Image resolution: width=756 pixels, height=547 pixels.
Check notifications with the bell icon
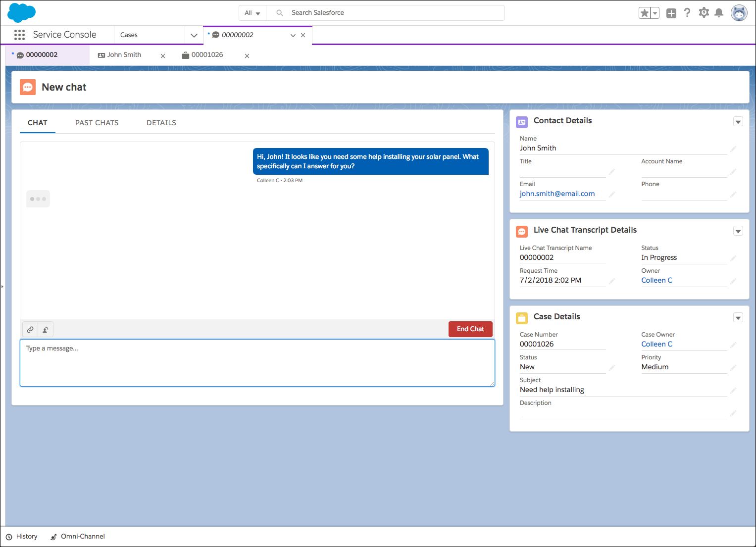coord(719,13)
